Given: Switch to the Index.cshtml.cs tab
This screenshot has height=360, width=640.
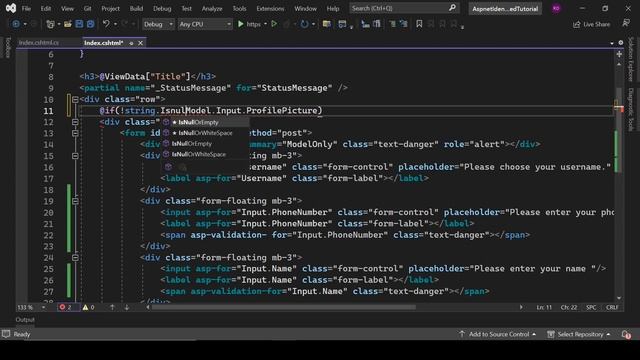Looking at the screenshot, I should (39, 43).
